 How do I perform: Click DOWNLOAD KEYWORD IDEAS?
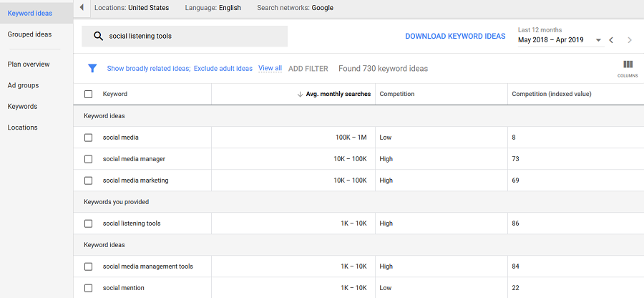click(x=455, y=36)
